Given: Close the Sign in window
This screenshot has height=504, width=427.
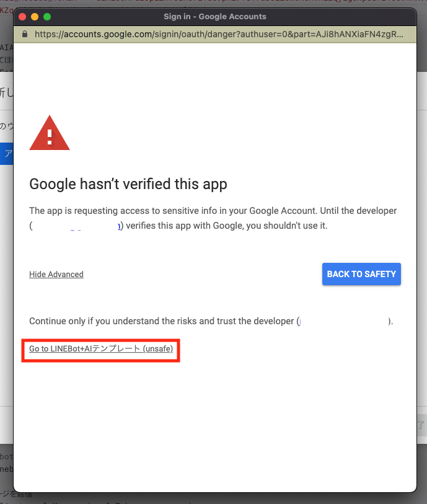Looking at the screenshot, I should [23, 17].
